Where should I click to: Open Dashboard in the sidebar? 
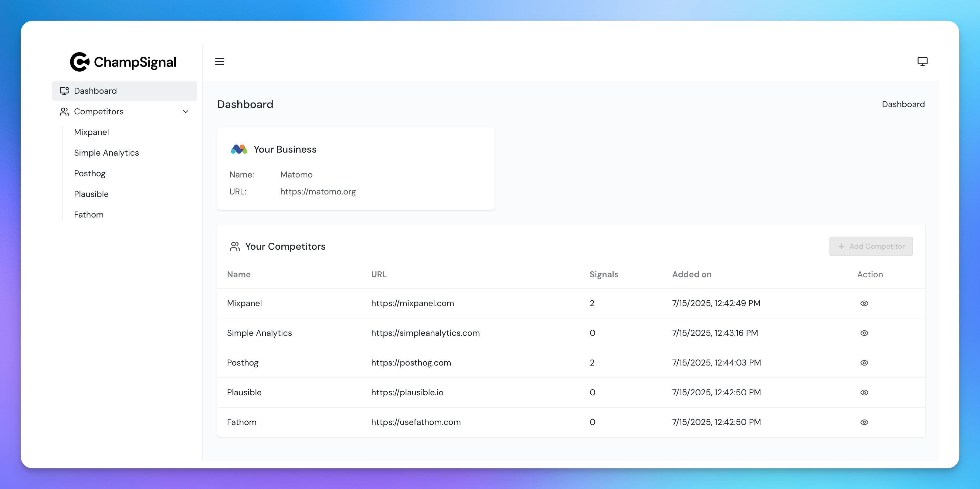pyautogui.click(x=124, y=91)
